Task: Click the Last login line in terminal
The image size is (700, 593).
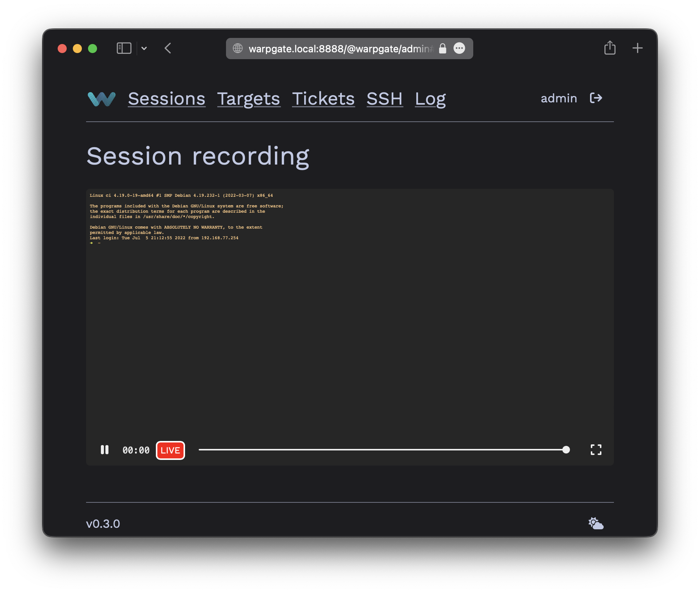Action: [x=164, y=238]
